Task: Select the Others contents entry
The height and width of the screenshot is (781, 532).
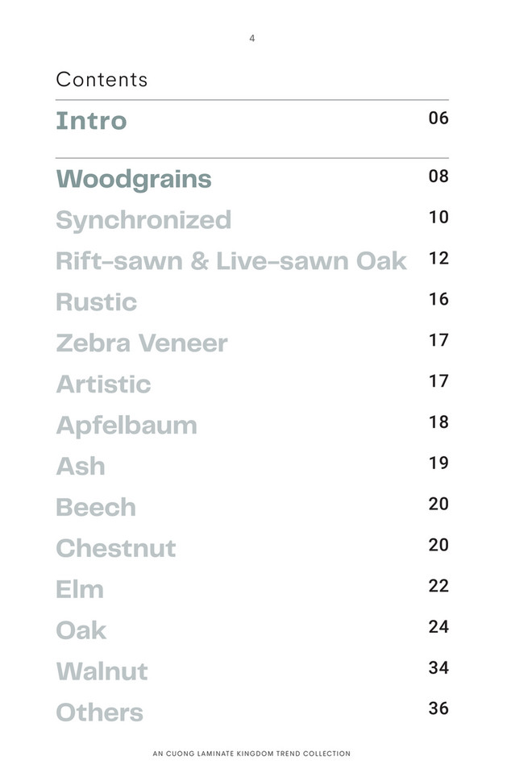Action: point(100,713)
